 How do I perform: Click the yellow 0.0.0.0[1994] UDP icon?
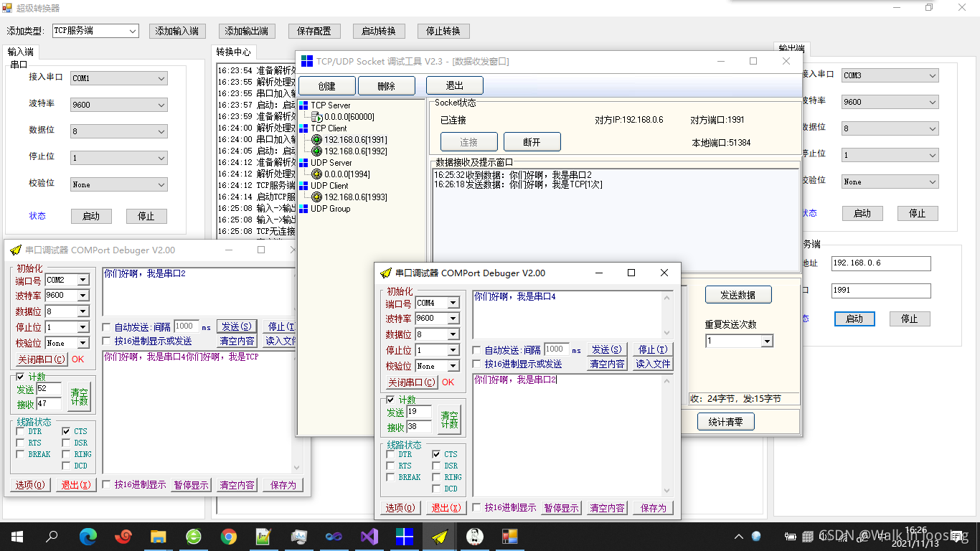(316, 174)
